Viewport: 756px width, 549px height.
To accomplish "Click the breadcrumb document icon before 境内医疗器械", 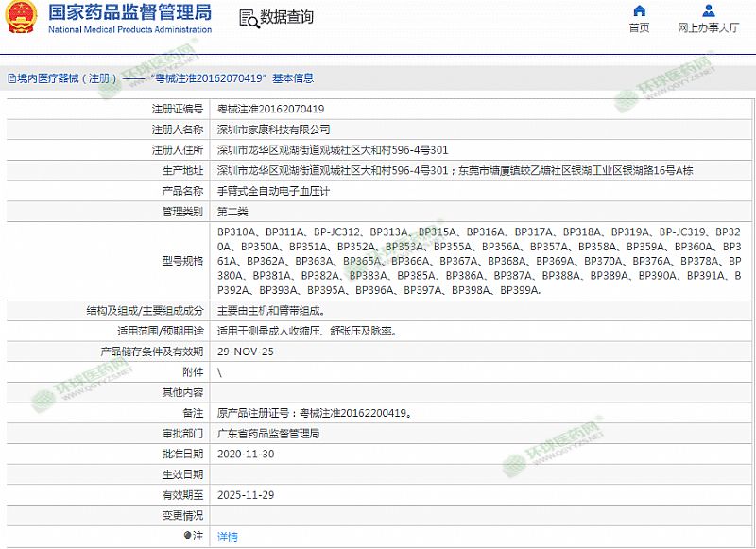I will [10, 78].
